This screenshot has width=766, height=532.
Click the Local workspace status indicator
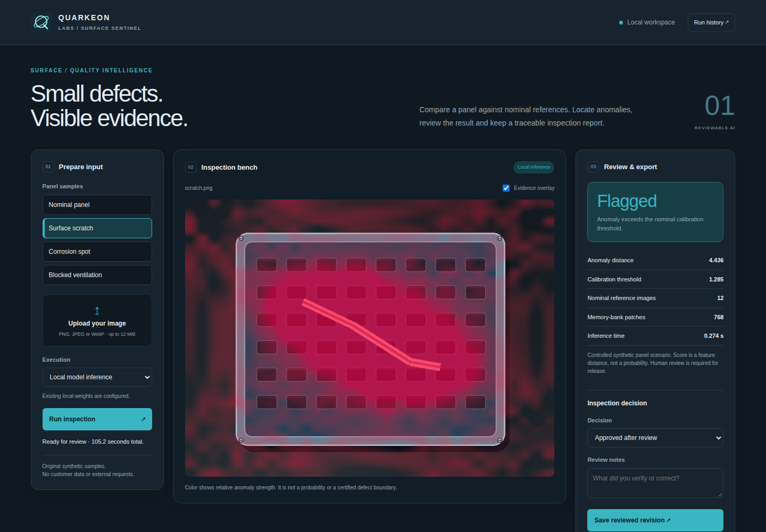coord(647,22)
